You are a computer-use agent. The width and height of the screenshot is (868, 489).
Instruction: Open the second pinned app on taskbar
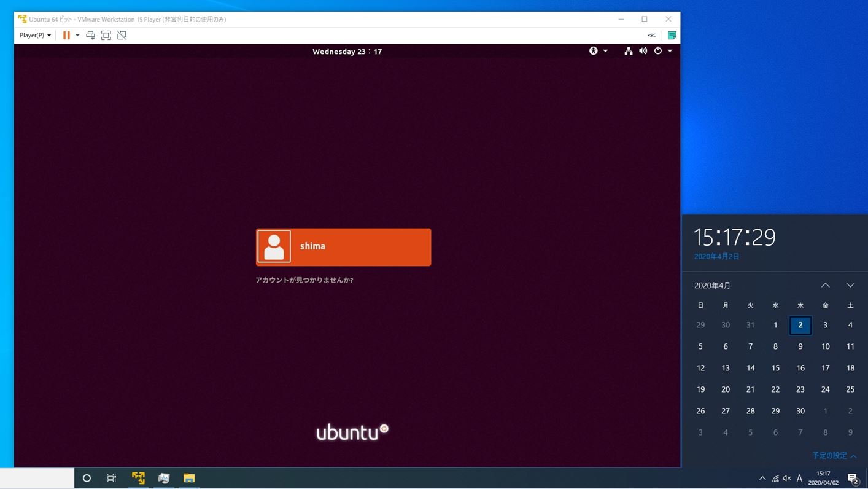point(163,478)
